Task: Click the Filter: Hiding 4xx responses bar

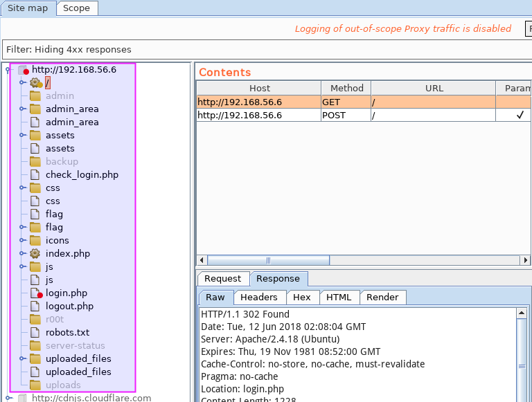Action: tap(267, 50)
